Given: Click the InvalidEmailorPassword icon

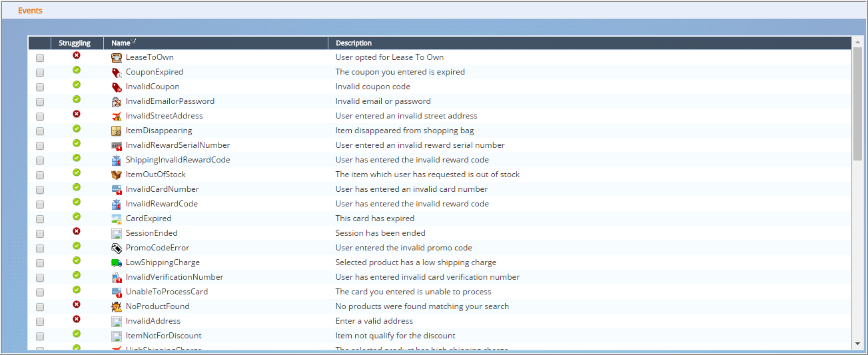Looking at the screenshot, I should pyautogui.click(x=117, y=102).
